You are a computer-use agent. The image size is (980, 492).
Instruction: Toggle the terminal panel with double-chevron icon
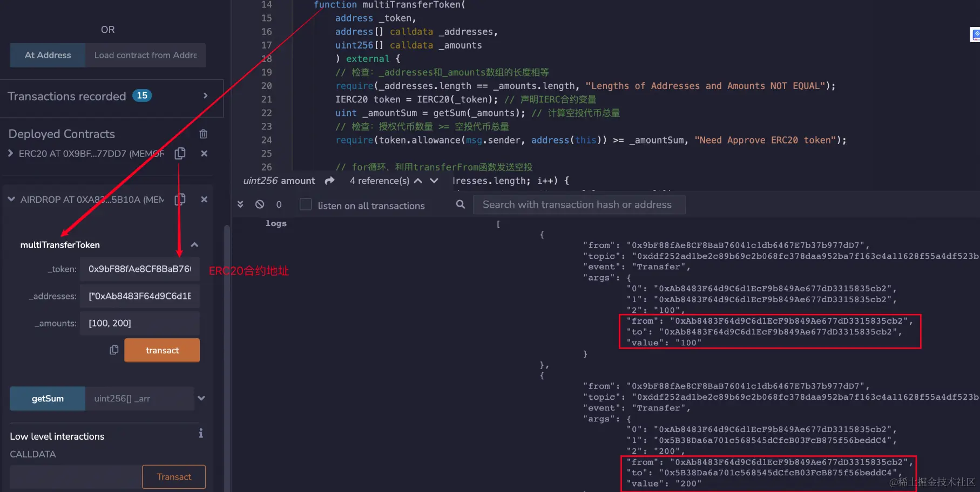[240, 204]
